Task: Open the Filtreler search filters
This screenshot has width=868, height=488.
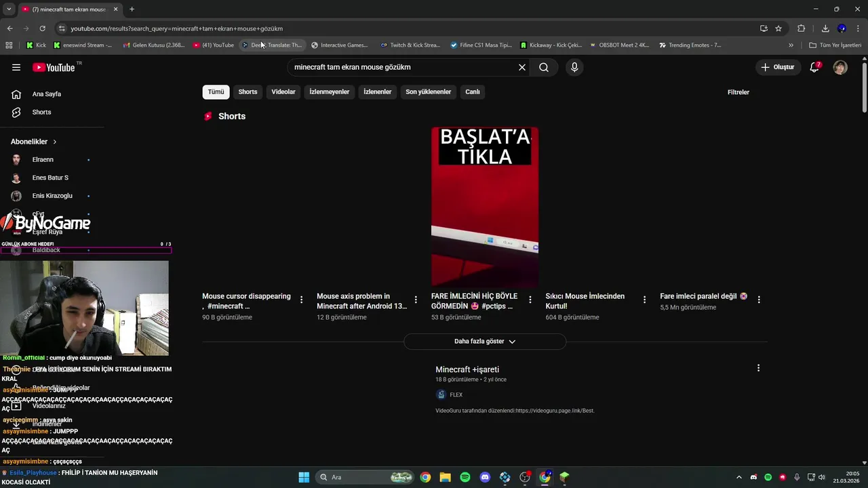Action: [x=738, y=92]
